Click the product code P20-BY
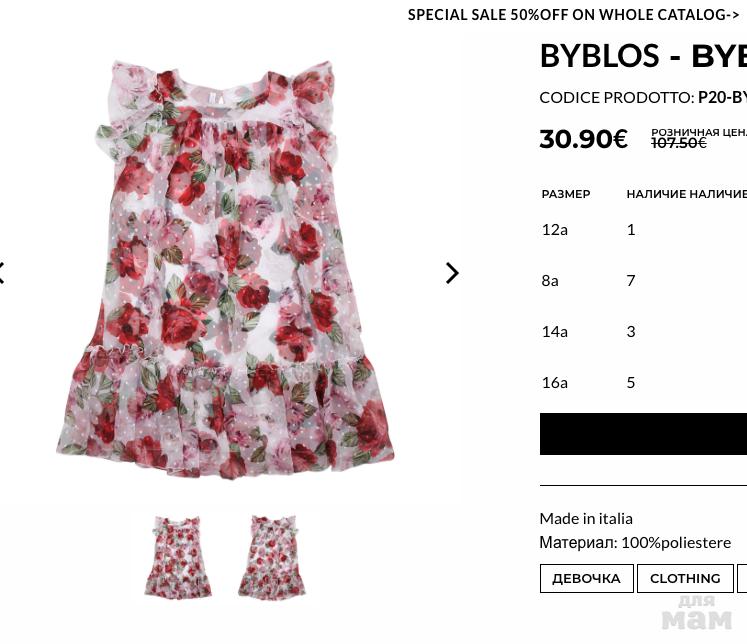The image size is (747, 644). coord(722,97)
